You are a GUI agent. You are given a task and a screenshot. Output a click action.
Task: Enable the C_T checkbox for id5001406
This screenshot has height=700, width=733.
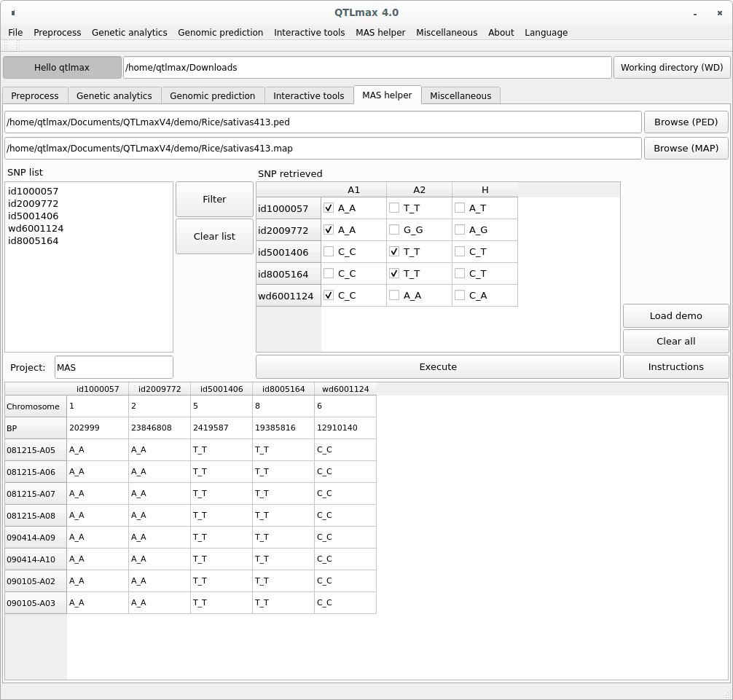(460, 252)
